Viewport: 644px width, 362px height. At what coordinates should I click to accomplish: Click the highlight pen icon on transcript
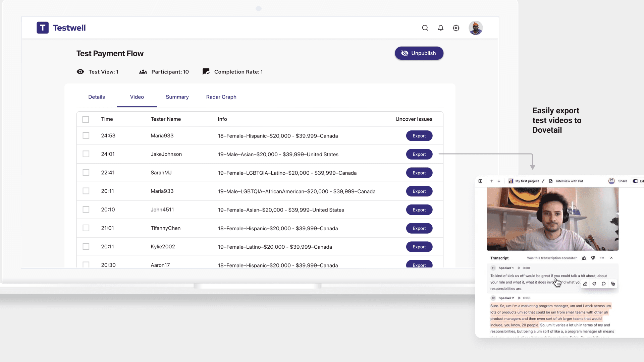pos(585,284)
